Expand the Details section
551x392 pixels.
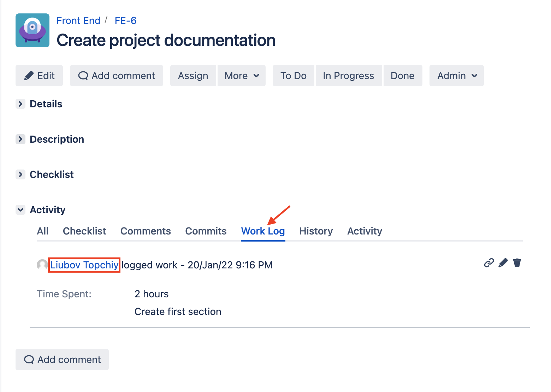point(20,104)
